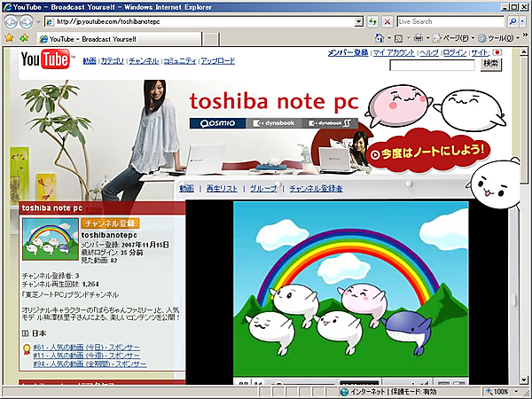The width and height of the screenshot is (532, 399).
Task: Open a new blank browser tab
Action: [x=211, y=39]
